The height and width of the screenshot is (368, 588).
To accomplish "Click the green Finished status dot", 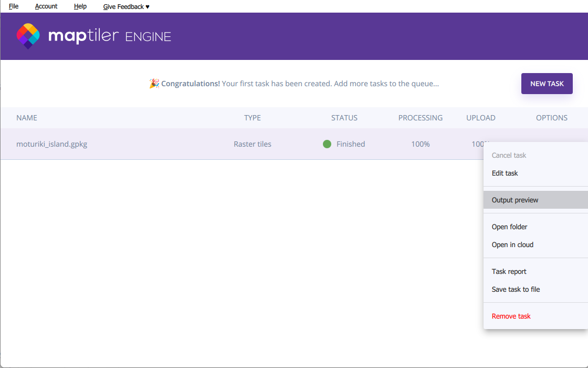I will point(327,144).
